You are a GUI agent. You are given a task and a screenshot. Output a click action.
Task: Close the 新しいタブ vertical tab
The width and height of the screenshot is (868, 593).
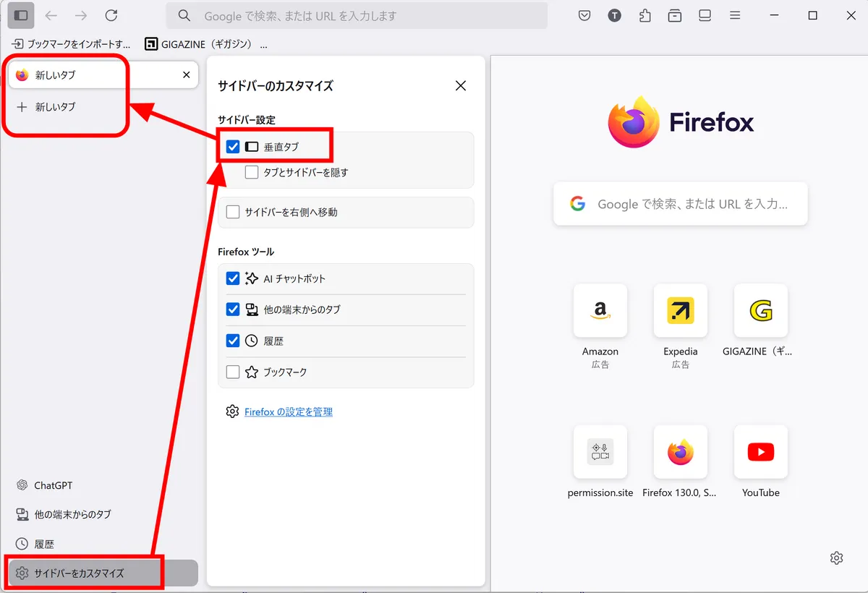186,74
